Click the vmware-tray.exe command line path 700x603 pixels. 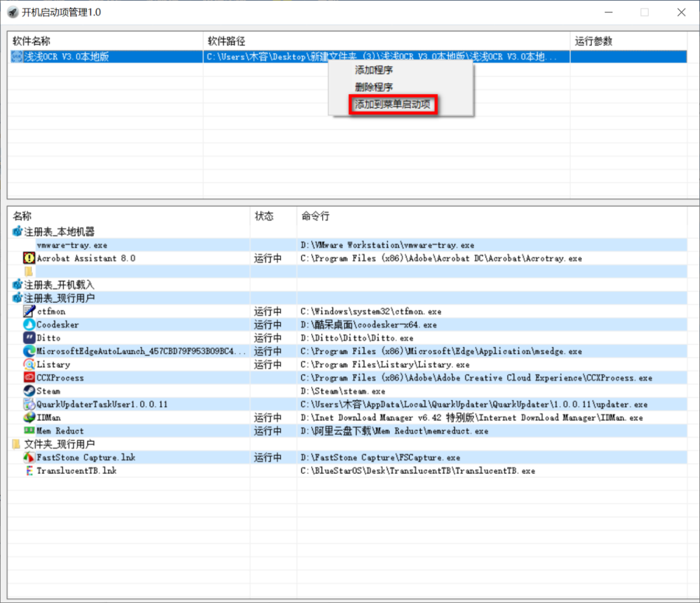pos(387,245)
